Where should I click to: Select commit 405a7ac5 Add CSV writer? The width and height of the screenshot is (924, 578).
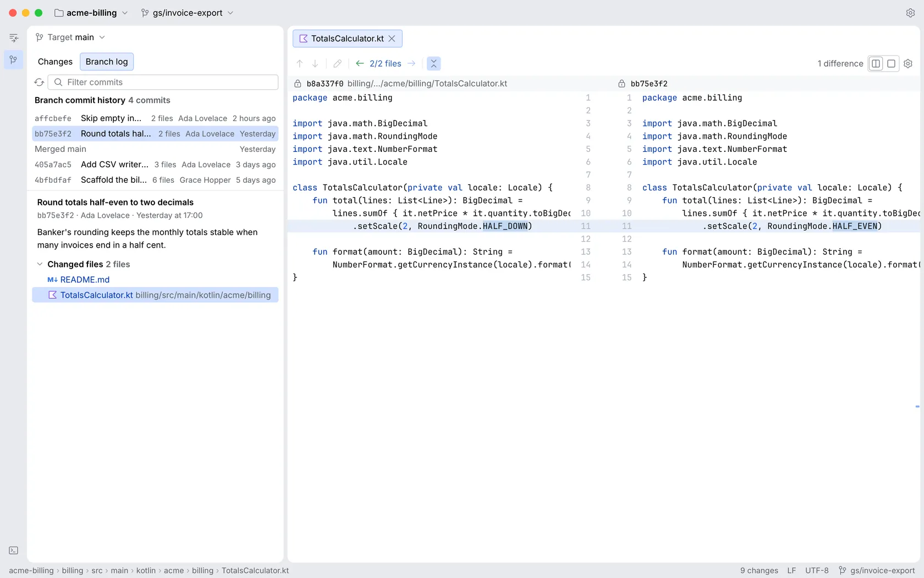(155, 165)
